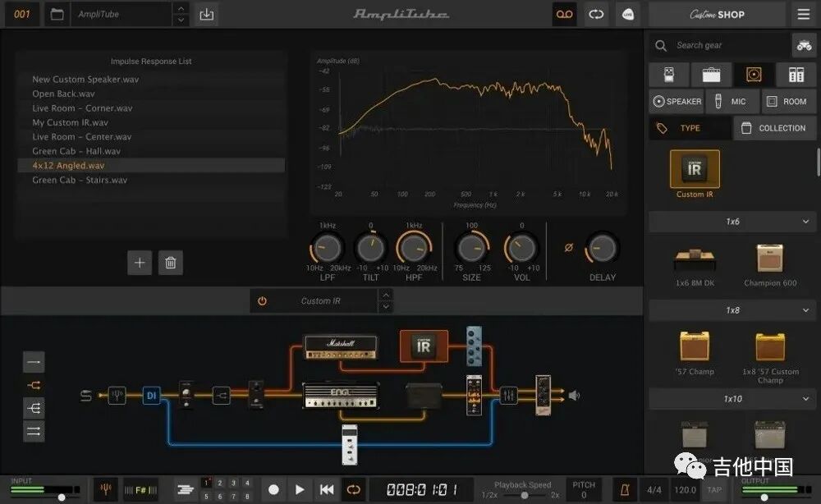Image resolution: width=821 pixels, height=504 pixels.
Task: Click the looper icon in the top bar
Action: [596, 14]
